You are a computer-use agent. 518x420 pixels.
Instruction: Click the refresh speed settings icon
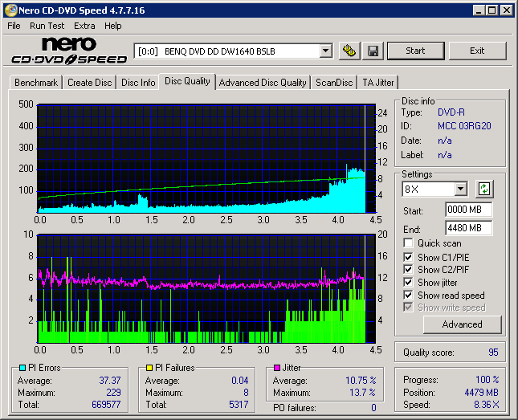(x=483, y=190)
